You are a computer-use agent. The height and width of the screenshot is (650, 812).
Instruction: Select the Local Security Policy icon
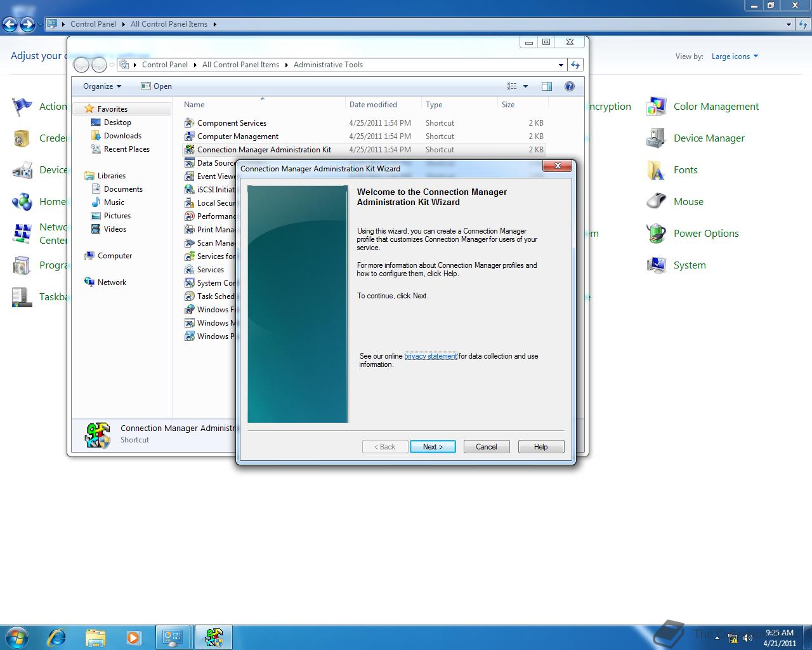point(189,202)
